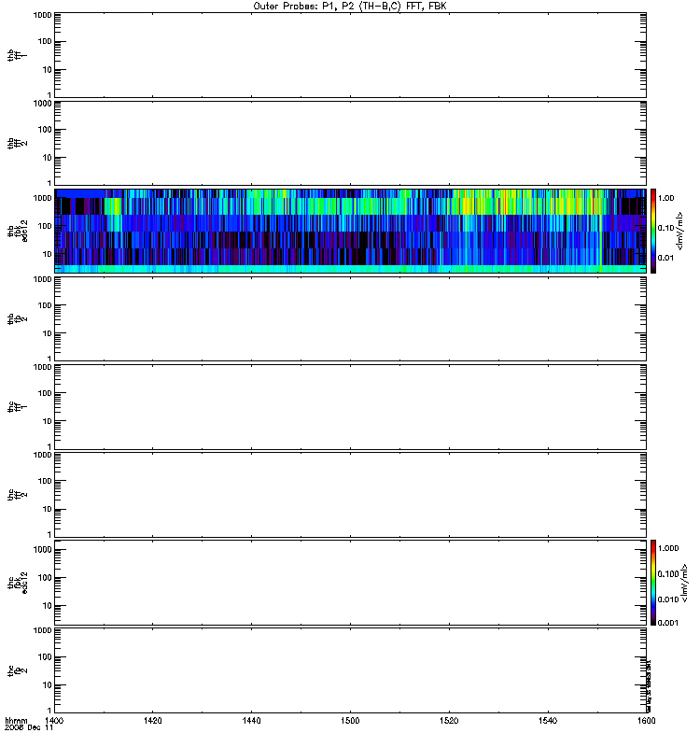Click the empty thb ff1 top panel
Viewport: 700px width, 747px height.
(x=351, y=55)
